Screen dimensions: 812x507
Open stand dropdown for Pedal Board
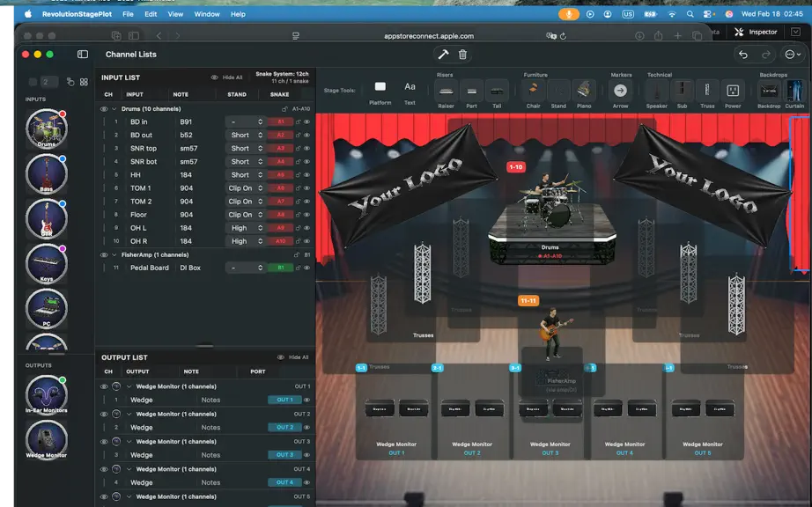246,268
